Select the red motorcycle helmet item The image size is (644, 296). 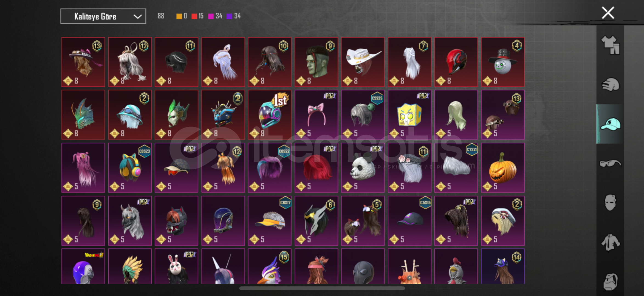[456, 62]
